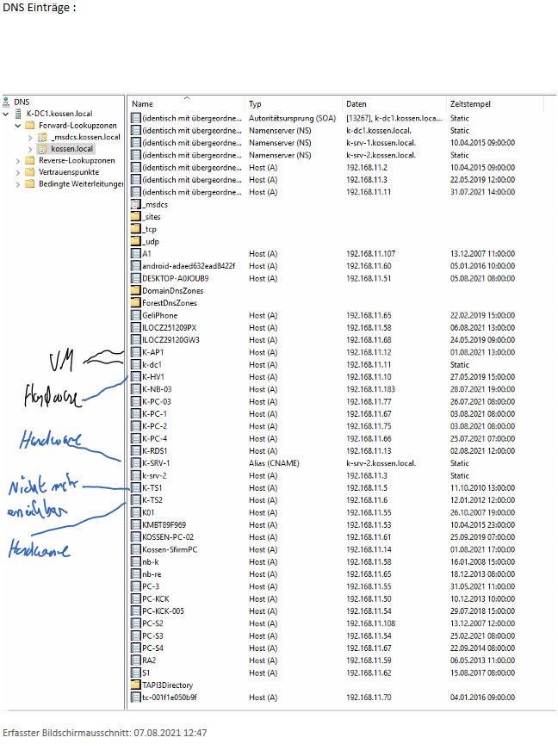The height and width of the screenshot is (756, 558).
Task: Click the Typ column header
Action: (255, 104)
